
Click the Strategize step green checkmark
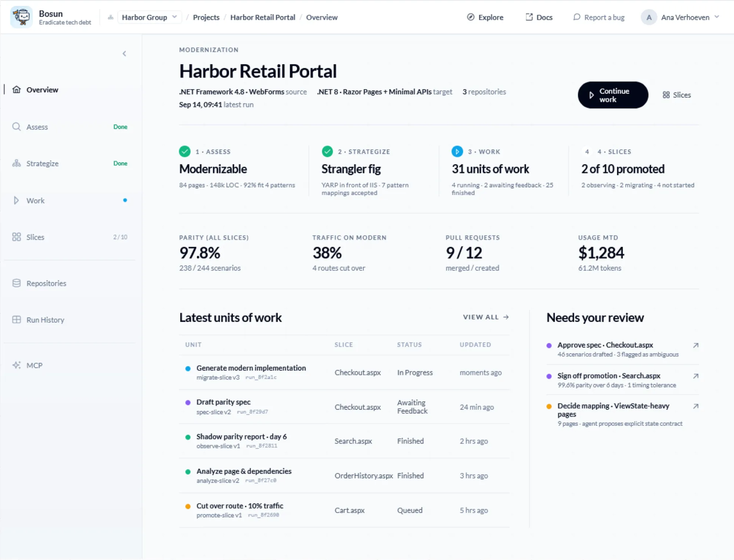tap(327, 152)
